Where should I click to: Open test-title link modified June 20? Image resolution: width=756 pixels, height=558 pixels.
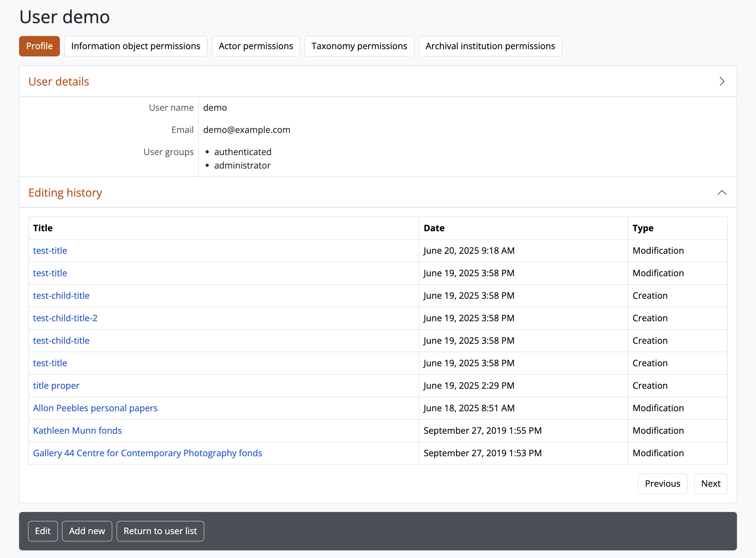point(50,251)
